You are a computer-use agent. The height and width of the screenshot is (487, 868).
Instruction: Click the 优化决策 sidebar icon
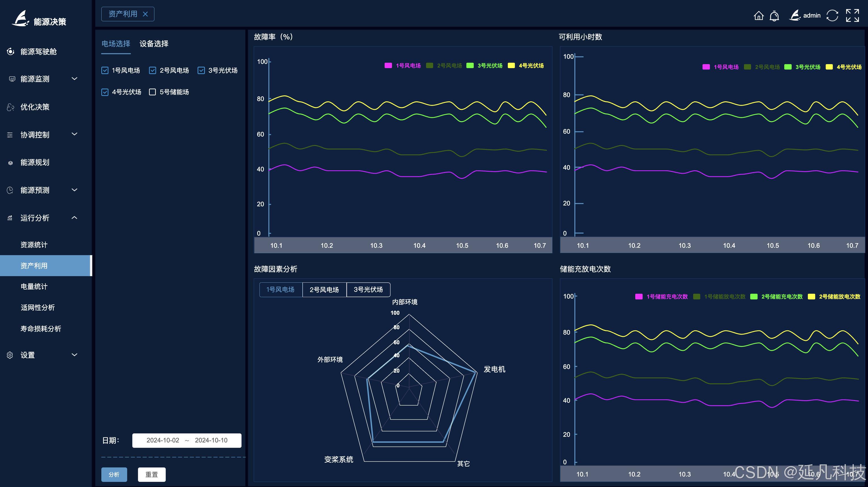(x=11, y=107)
